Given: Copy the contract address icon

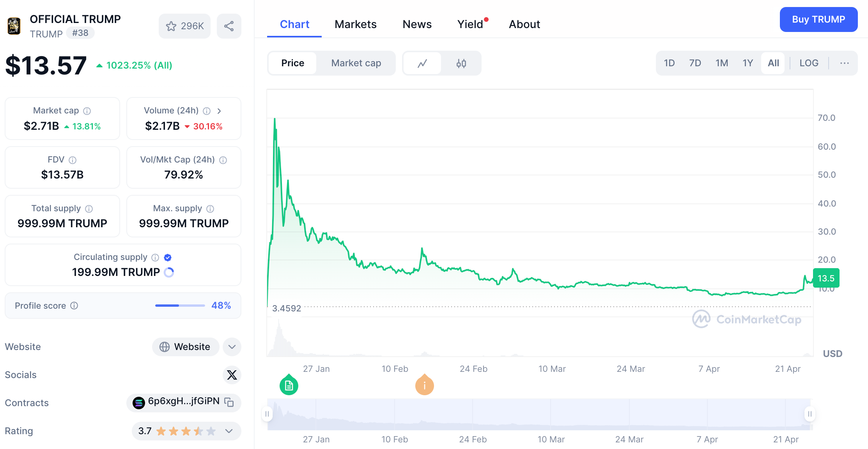Looking at the screenshot, I should click(229, 402).
